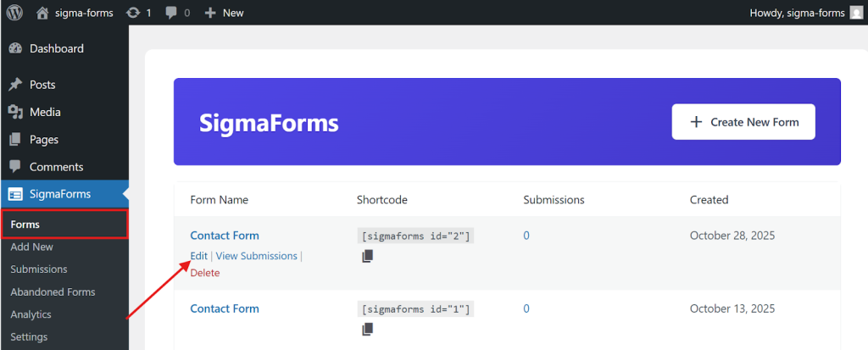Open the WordPress logo menu
The height and width of the screenshot is (350, 868).
(x=14, y=12)
